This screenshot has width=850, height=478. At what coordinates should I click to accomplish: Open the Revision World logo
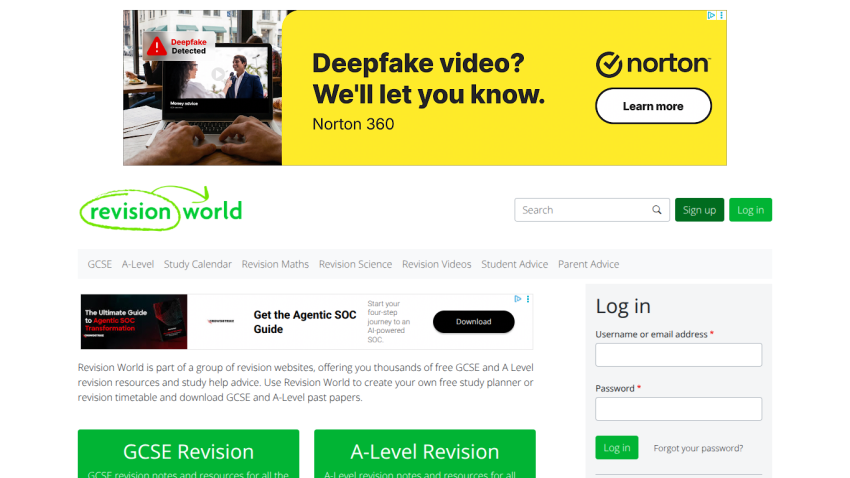pyautogui.click(x=161, y=209)
